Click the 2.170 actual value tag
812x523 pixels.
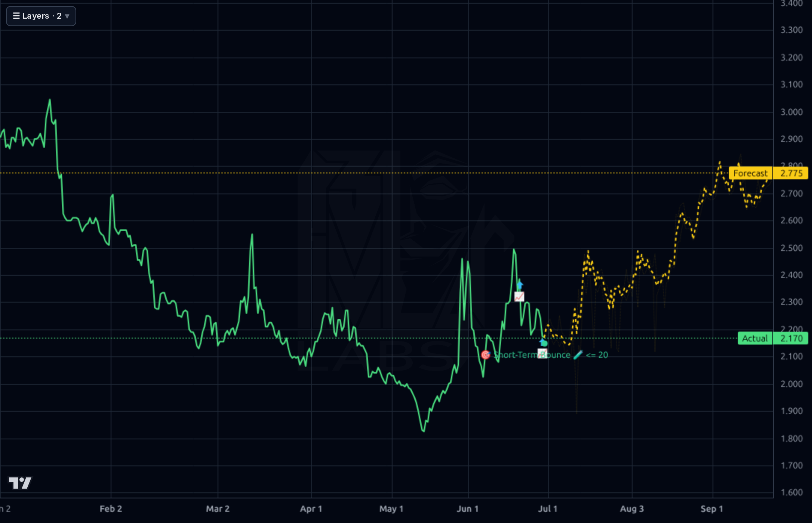pos(791,338)
